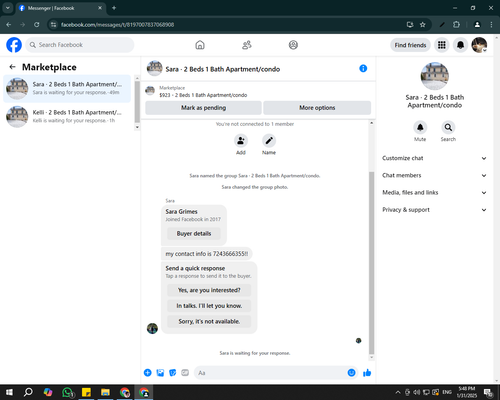Mute the conversation bell icon
The height and width of the screenshot is (400, 500).
(420, 127)
